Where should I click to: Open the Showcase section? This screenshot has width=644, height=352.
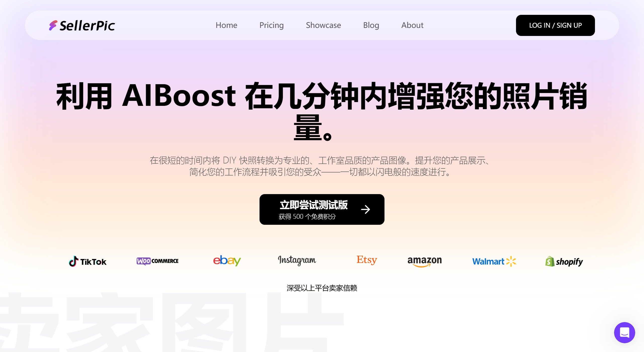click(323, 25)
